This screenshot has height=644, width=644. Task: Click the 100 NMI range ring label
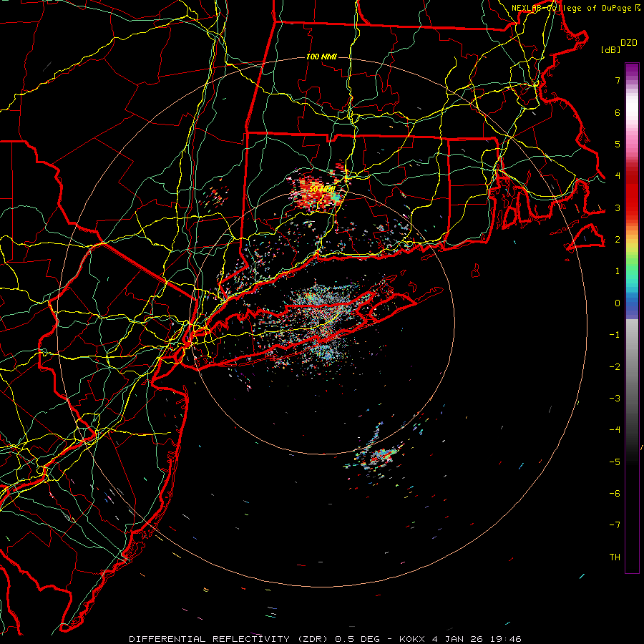(x=321, y=57)
